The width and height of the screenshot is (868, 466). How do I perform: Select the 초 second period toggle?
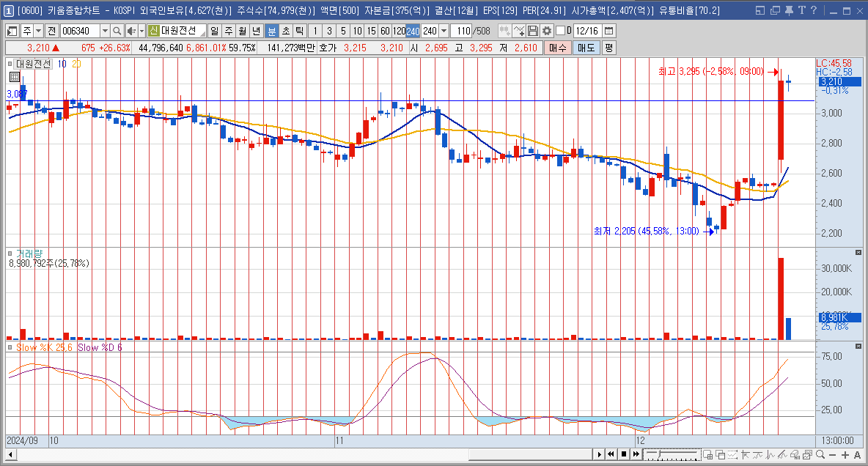coord(286,31)
